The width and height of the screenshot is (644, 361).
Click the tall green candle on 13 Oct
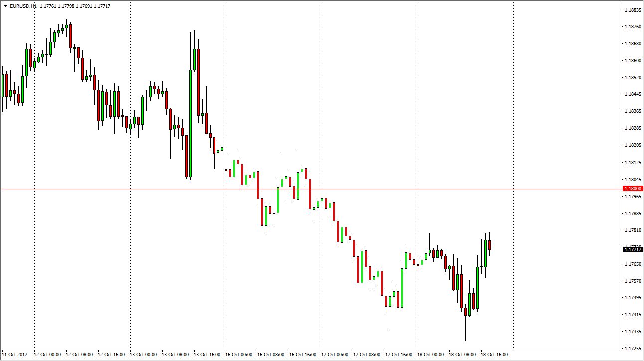tap(190, 123)
